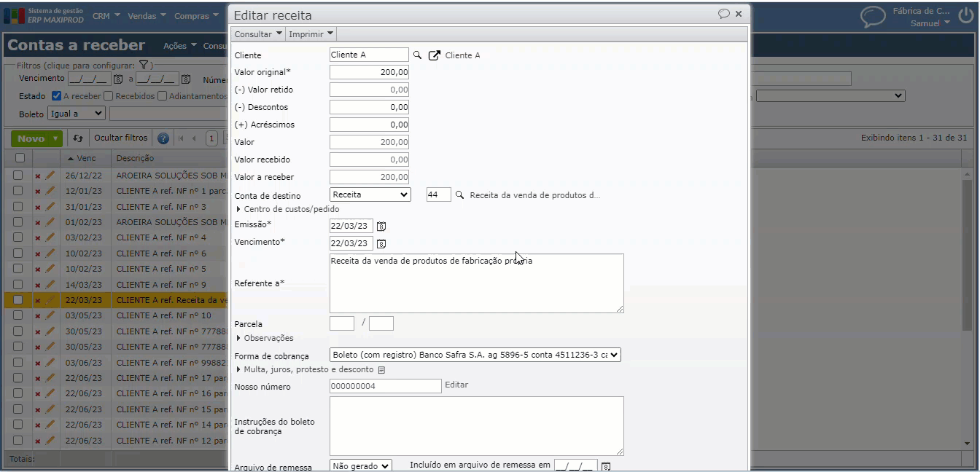Sort by Venc column header

point(86,158)
